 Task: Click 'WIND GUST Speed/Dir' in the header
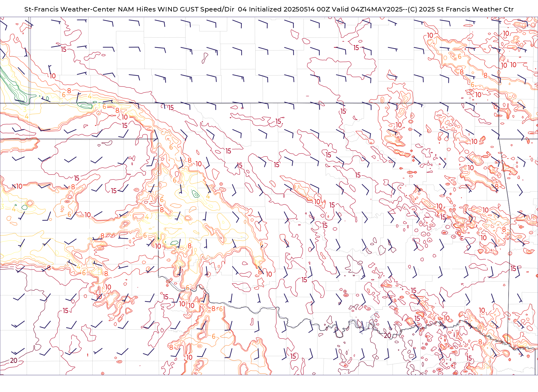tap(196, 9)
